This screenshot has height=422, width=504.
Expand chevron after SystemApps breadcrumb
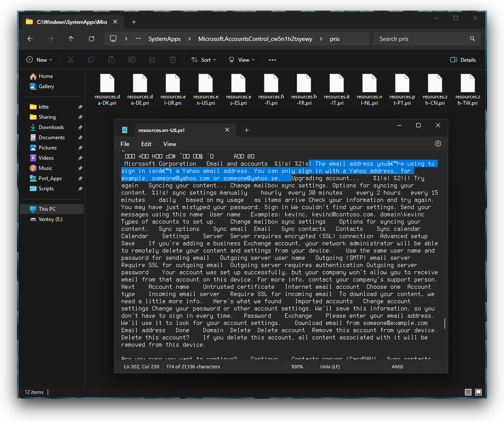189,39
